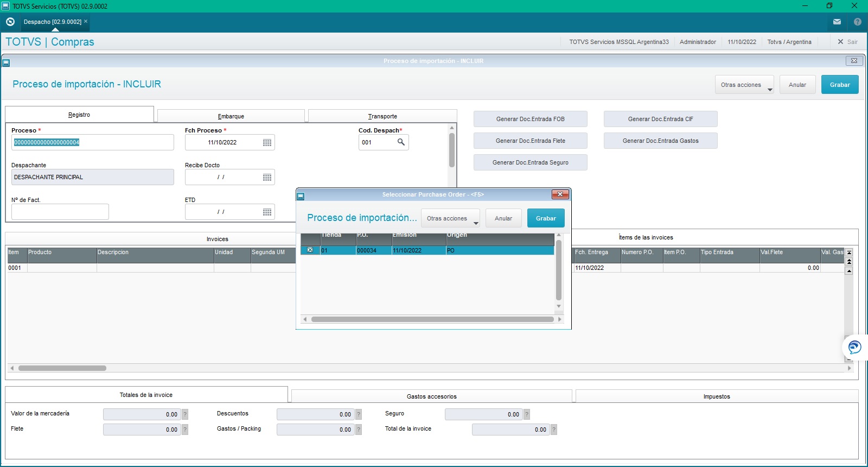Click Generar Doc.Entrada CIF
The image size is (868, 467).
pyautogui.click(x=661, y=119)
